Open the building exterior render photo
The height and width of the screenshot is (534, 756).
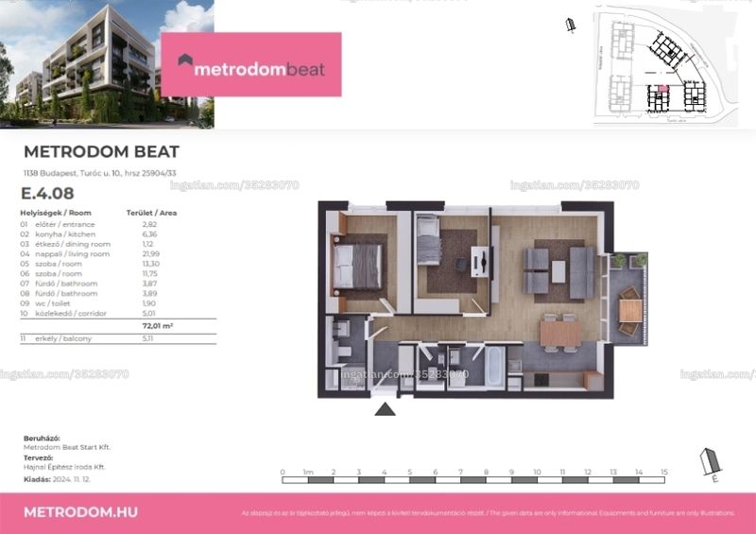click(107, 64)
